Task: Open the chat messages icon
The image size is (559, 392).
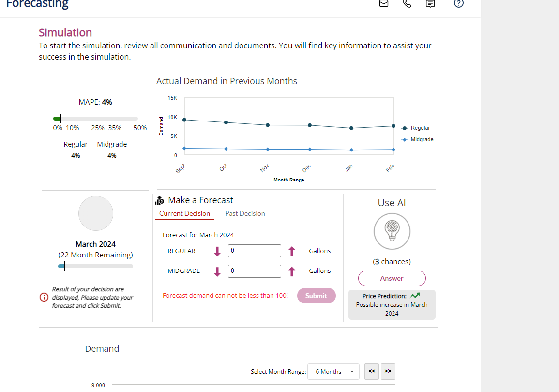Action: point(430,3)
